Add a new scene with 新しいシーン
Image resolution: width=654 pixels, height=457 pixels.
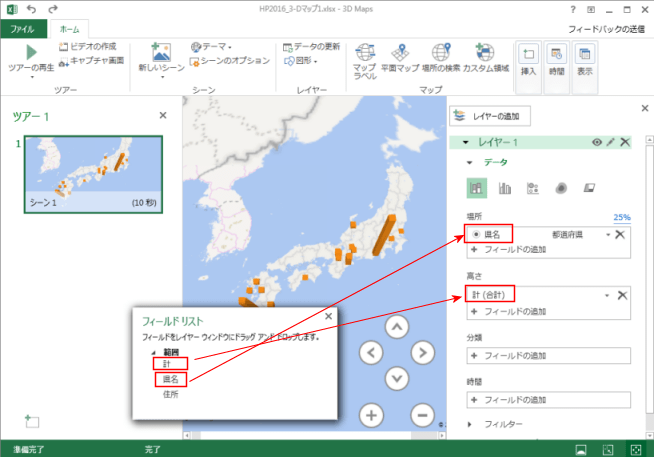tap(161, 60)
